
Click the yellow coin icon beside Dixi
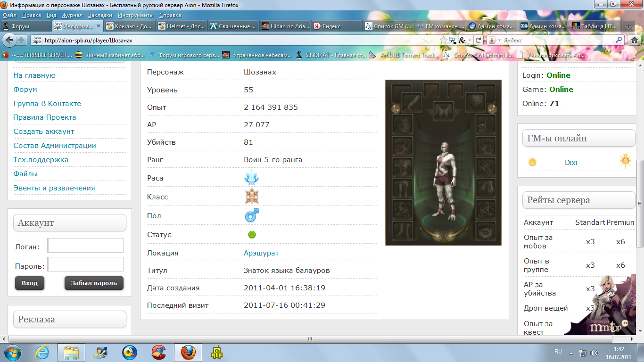point(532,162)
